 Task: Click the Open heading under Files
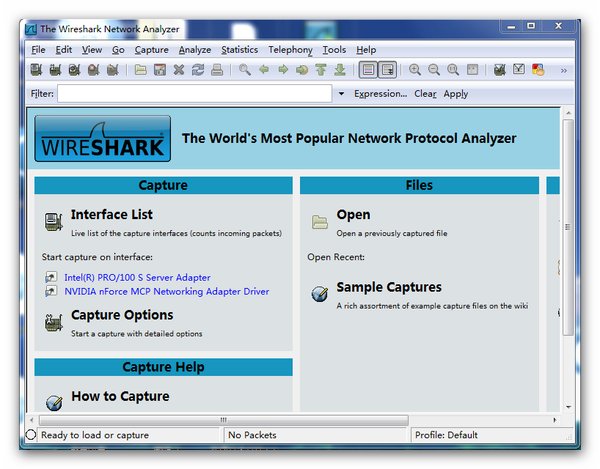(353, 215)
